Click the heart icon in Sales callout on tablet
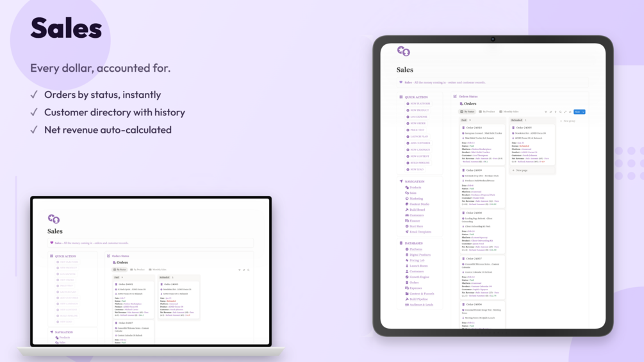The image size is (644, 362). point(401,82)
